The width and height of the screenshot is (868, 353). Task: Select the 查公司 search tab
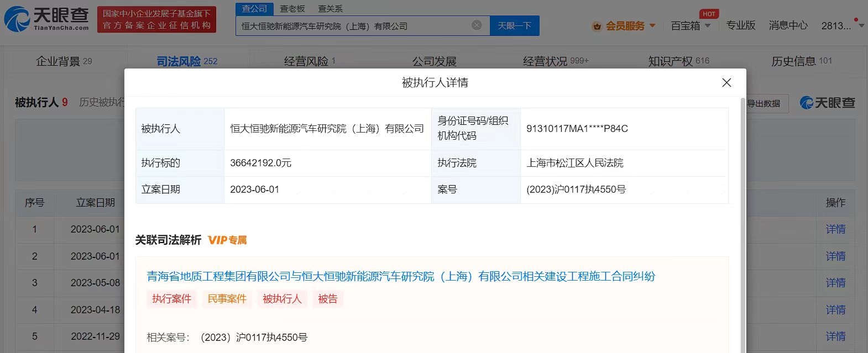[254, 9]
